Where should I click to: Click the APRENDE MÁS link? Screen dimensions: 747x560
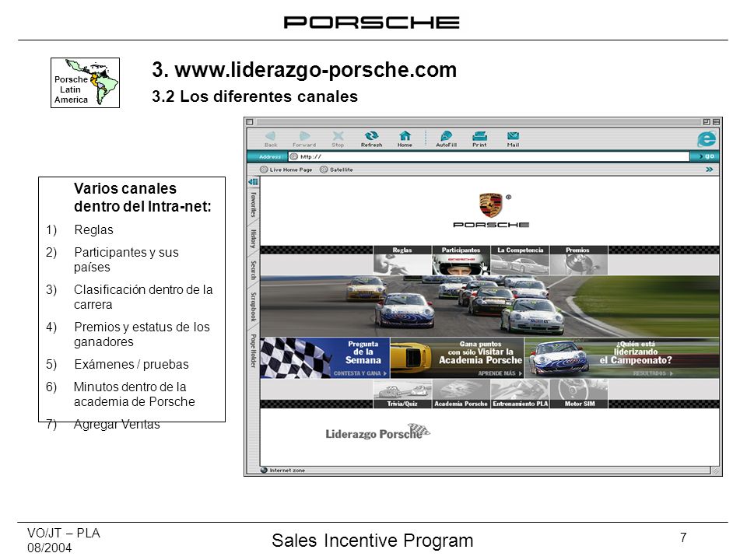tap(500, 373)
